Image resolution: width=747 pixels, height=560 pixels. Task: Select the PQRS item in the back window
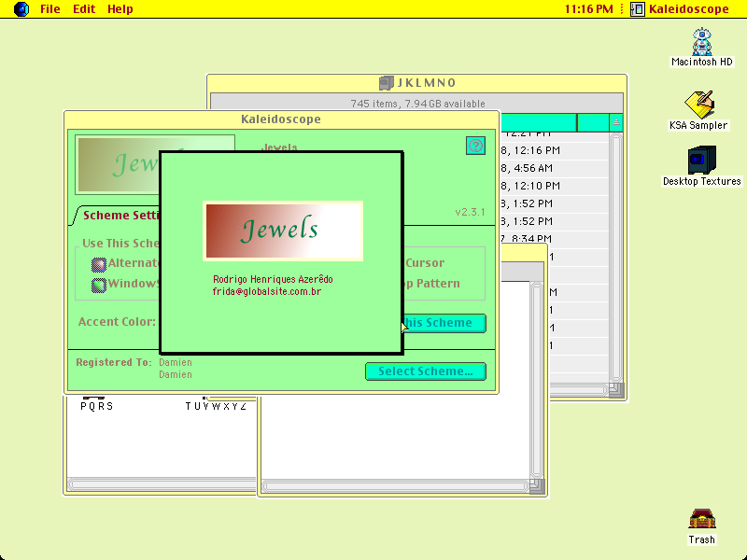point(97,406)
